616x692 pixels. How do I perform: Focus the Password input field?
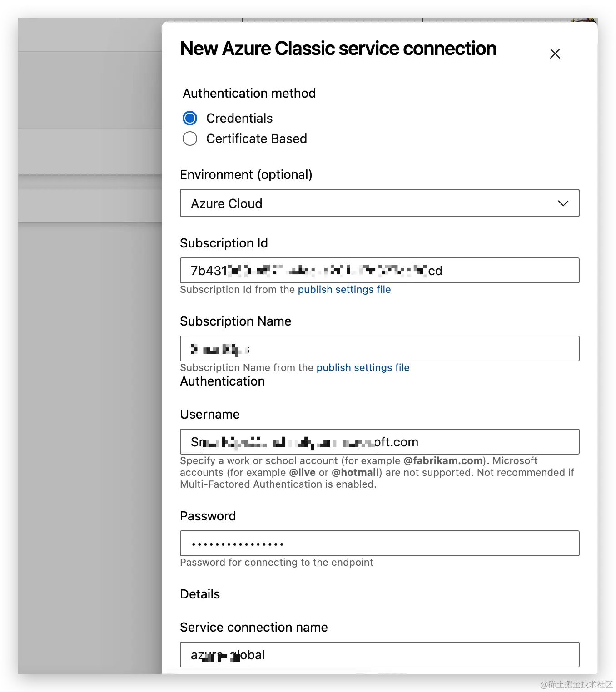[x=409, y=544]
